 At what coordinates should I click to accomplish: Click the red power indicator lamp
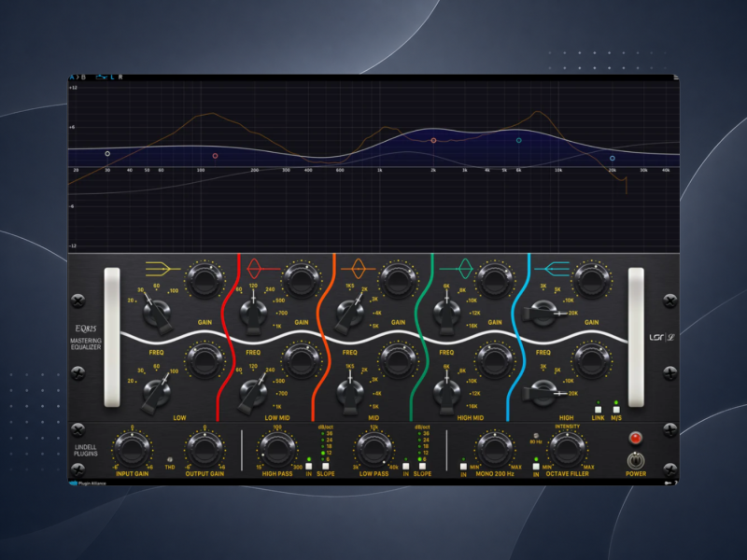tap(636, 437)
